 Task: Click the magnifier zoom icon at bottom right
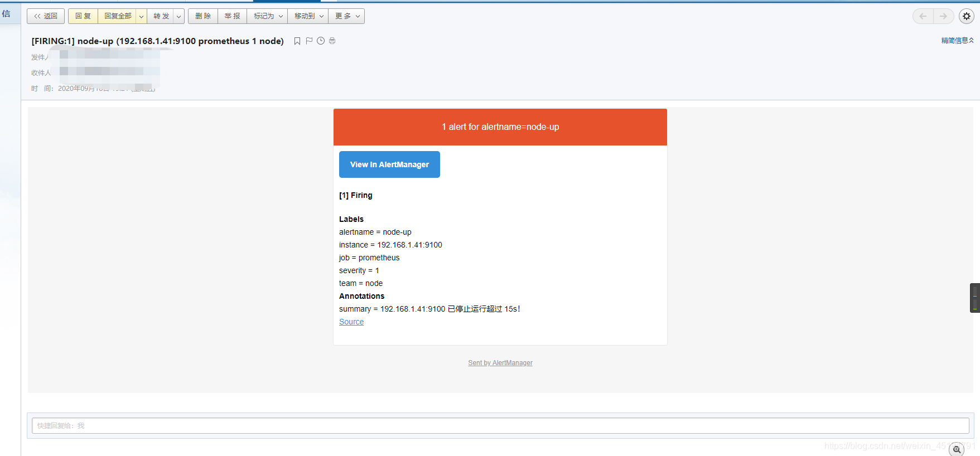coord(957,449)
